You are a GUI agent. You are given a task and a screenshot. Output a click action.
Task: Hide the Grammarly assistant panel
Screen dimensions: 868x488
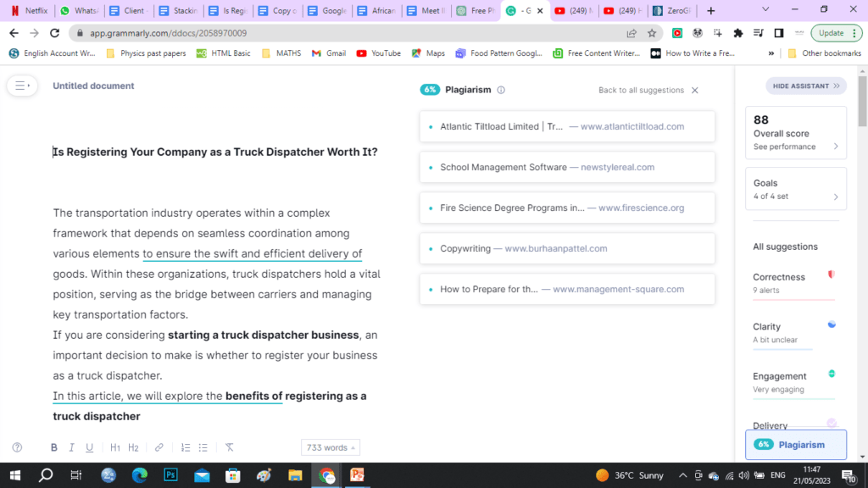805,86
